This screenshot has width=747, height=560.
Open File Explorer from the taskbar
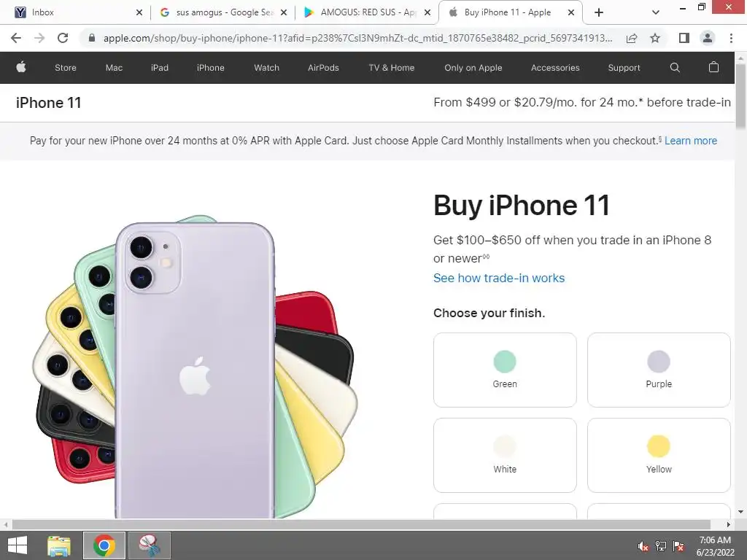[x=59, y=545]
